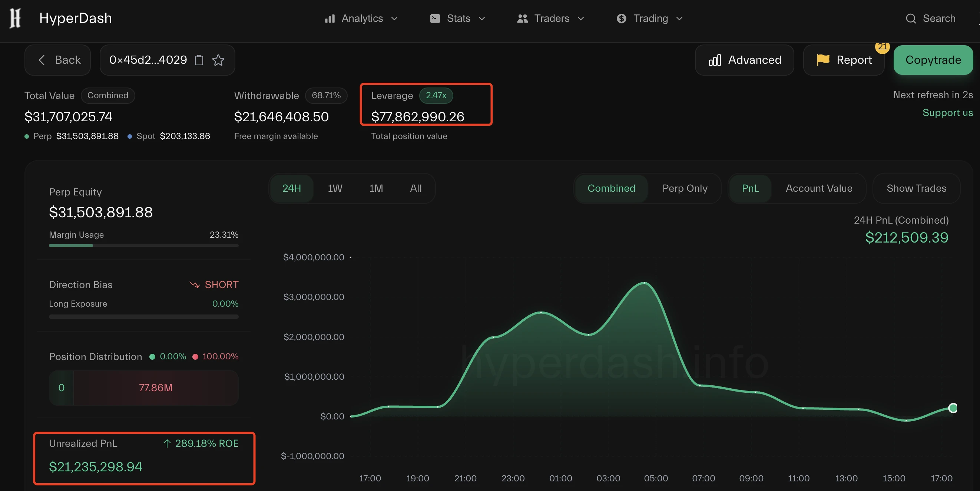
Task: Click the Report flag icon
Action: pos(822,60)
